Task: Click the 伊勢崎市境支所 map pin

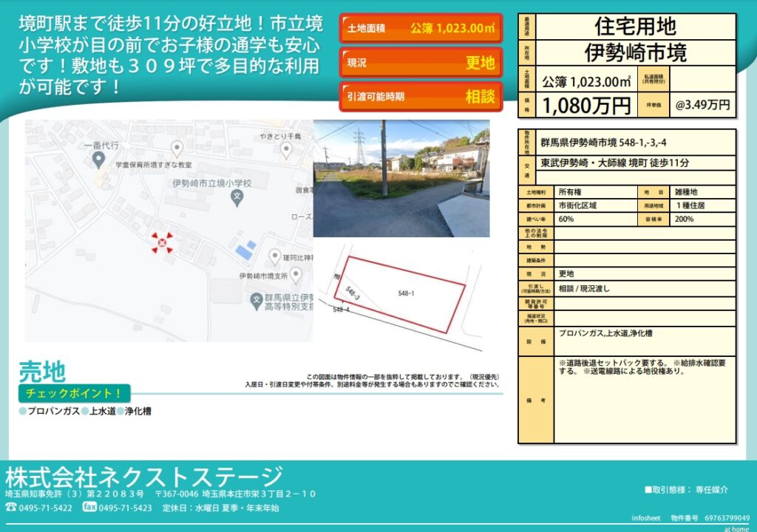Action: point(296,275)
